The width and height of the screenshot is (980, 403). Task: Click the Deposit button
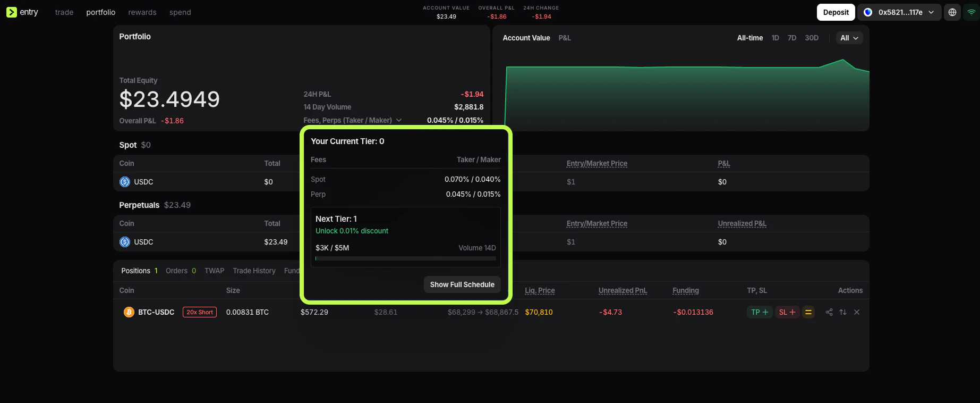click(836, 12)
